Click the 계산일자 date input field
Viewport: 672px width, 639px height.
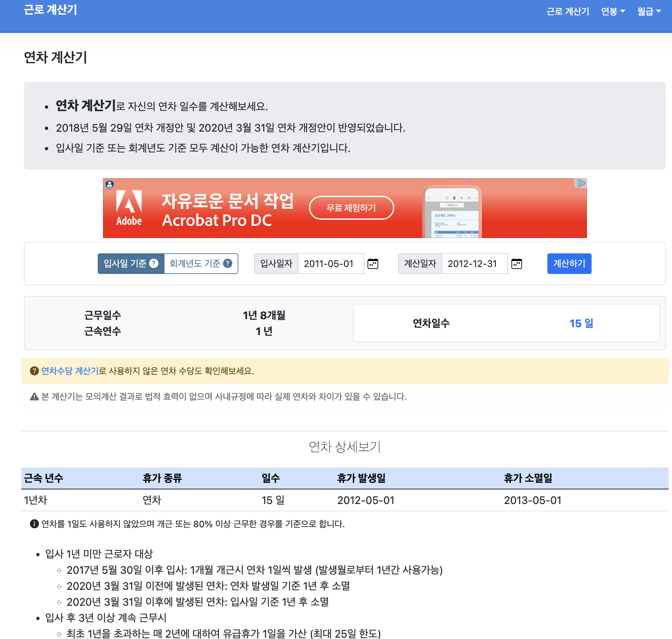point(474,264)
